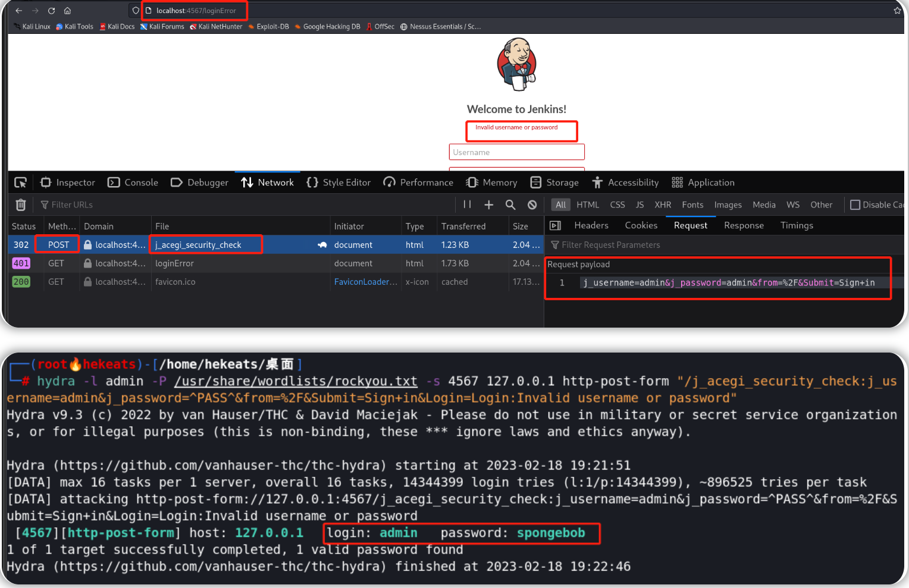Viewport: 909px width, 588px height.
Task: Activate the element picker icon in devtools
Action: coord(21,183)
